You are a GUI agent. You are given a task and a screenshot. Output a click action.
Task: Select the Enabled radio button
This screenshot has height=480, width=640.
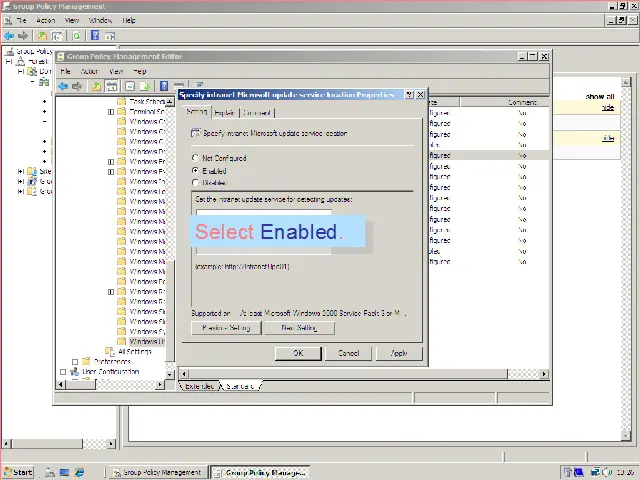(195, 171)
